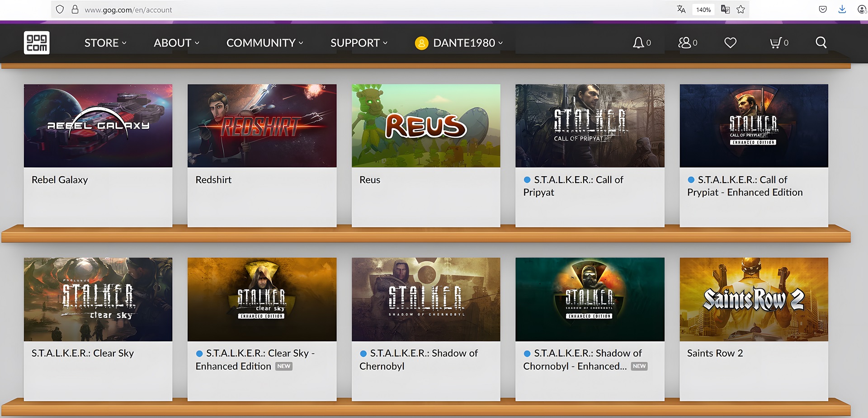Open the Rebel Galaxy cover art
This screenshot has width=868, height=418.
pyautogui.click(x=98, y=126)
